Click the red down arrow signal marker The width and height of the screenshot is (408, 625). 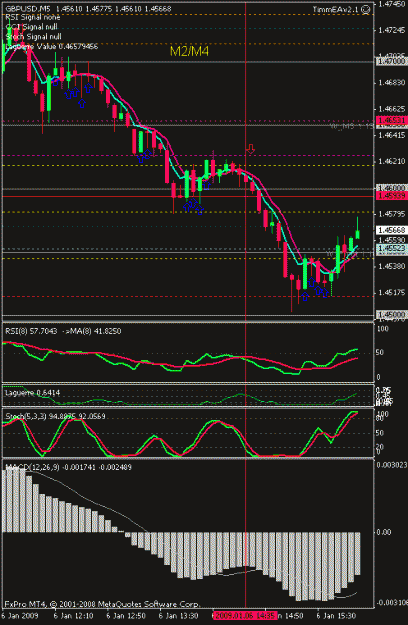(251, 149)
